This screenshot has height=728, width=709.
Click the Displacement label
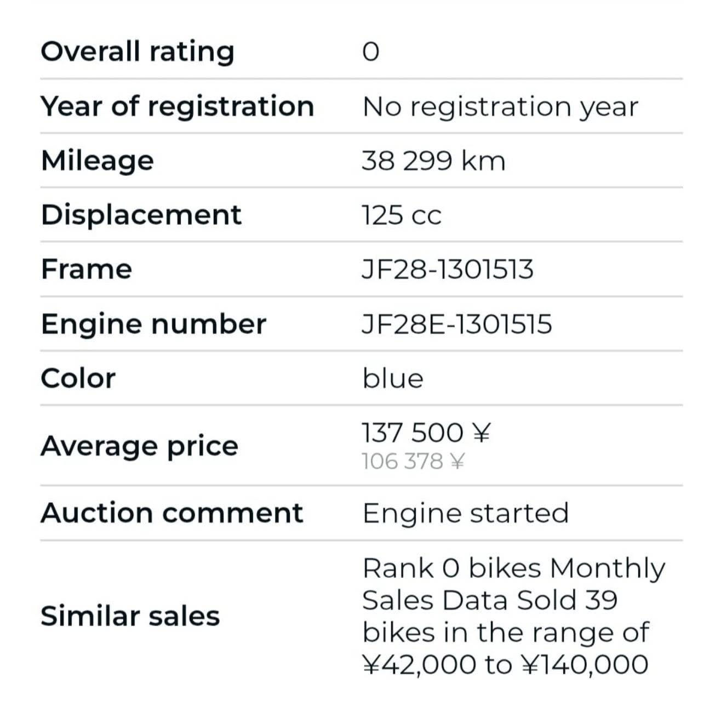point(141,214)
